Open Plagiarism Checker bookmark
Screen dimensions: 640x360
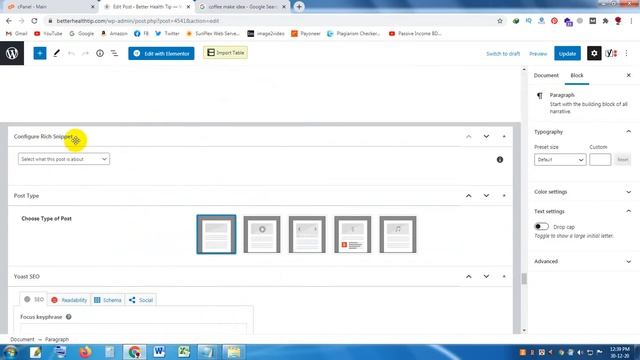pos(353,33)
